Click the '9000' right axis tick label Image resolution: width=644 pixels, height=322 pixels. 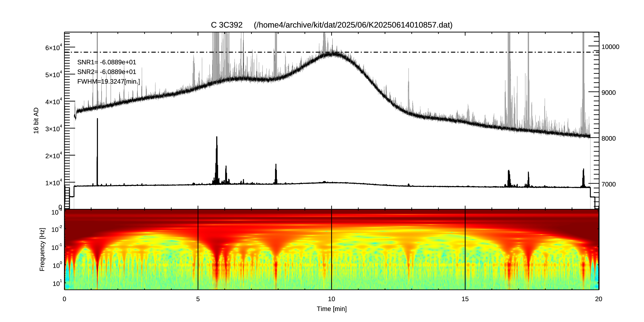tap(609, 93)
